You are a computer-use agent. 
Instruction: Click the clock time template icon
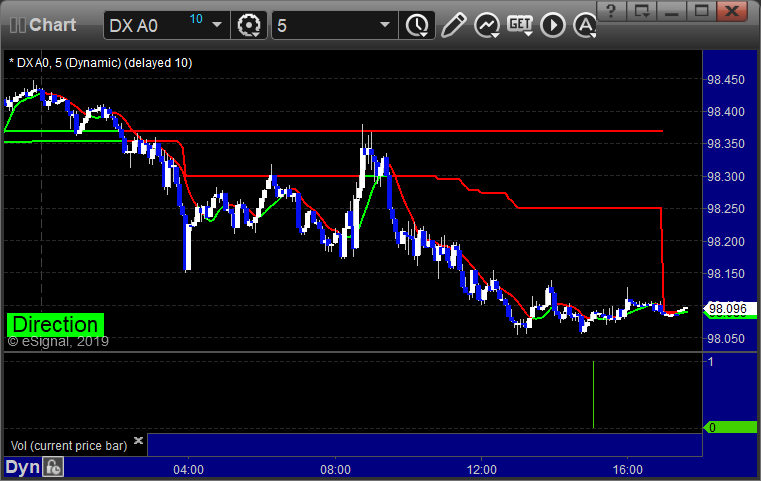(413, 25)
